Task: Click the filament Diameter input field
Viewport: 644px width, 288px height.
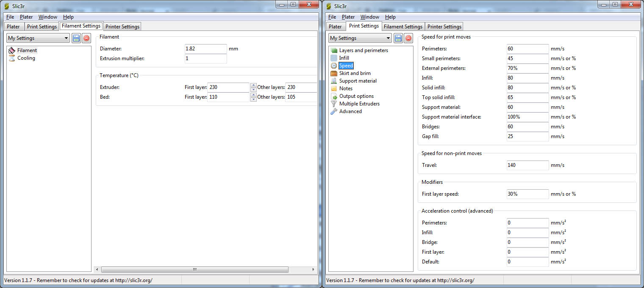Action: 205,49
